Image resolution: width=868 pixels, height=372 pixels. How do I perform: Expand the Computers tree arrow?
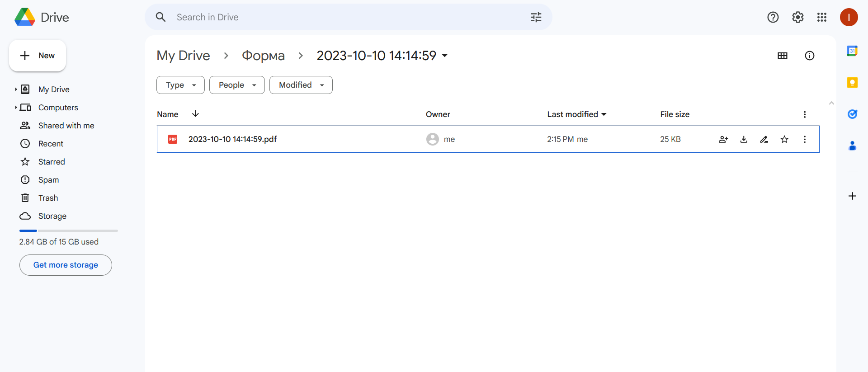pos(16,108)
